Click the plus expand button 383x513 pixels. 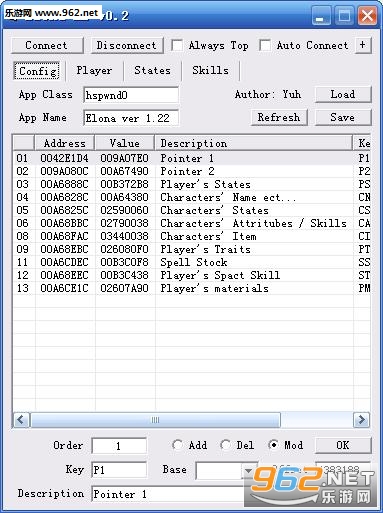click(x=363, y=45)
